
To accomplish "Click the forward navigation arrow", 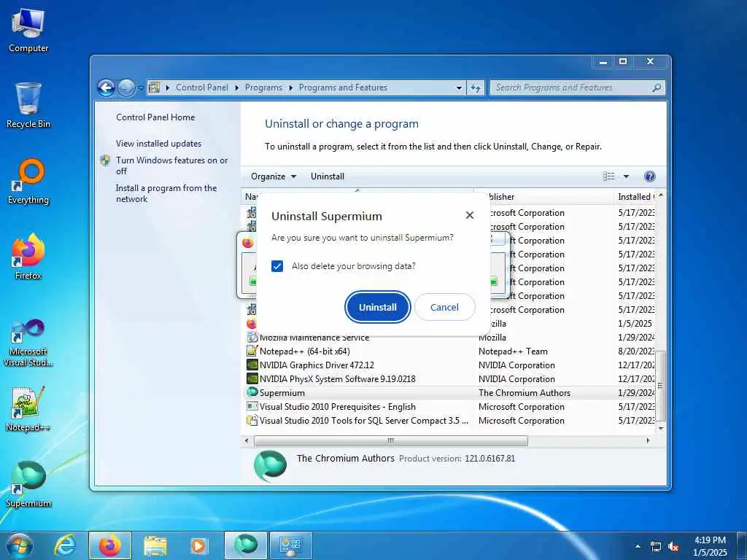I will 126,87.
